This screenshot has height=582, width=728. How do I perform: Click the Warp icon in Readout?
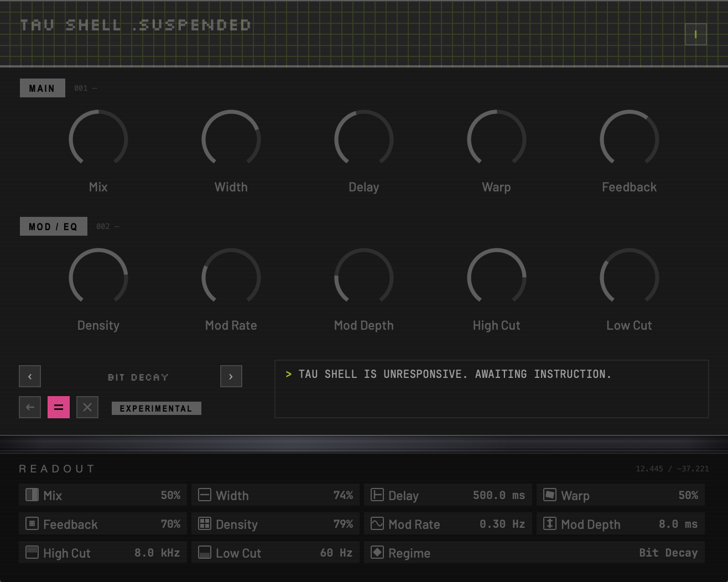tap(550, 495)
